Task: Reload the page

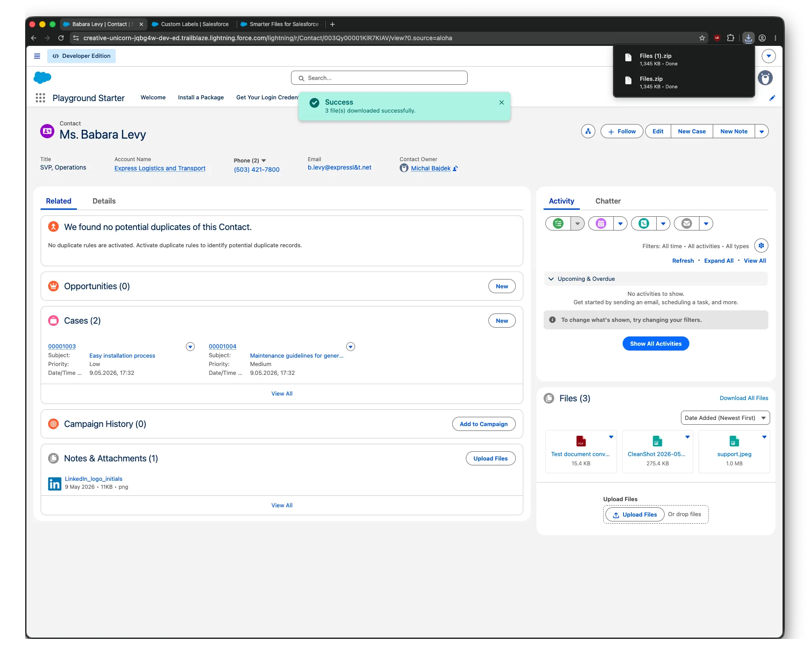Action: pyautogui.click(x=61, y=38)
